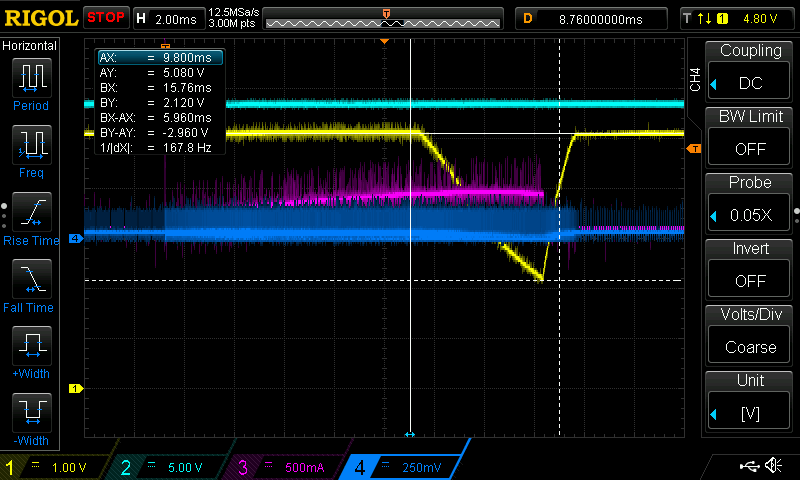Toggle the speaker sound icon
The height and width of the screenshot is (480, 800).
[773, 465]
